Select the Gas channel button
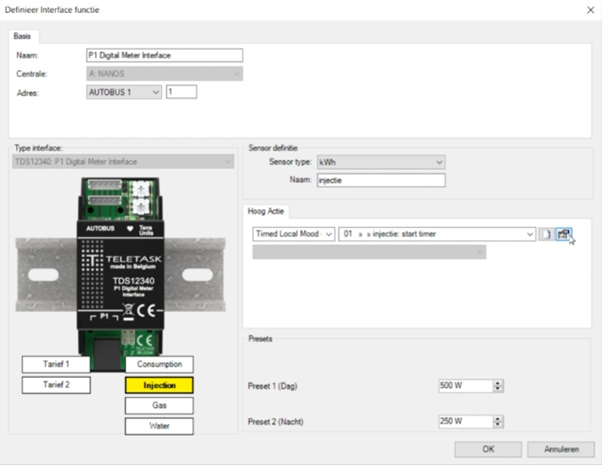The width and height of the screenshot is (602, 465). (x=159, y=405)
